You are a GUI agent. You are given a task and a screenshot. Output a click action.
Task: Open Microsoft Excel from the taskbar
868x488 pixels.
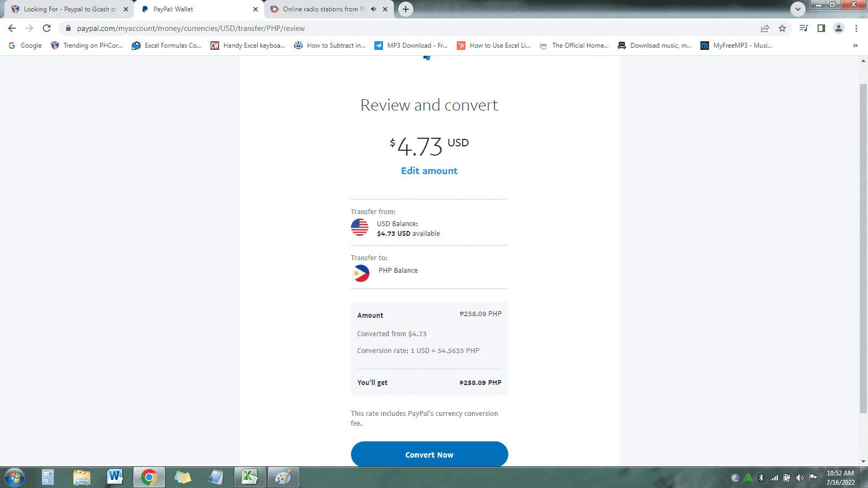click(x=250, y=478)
